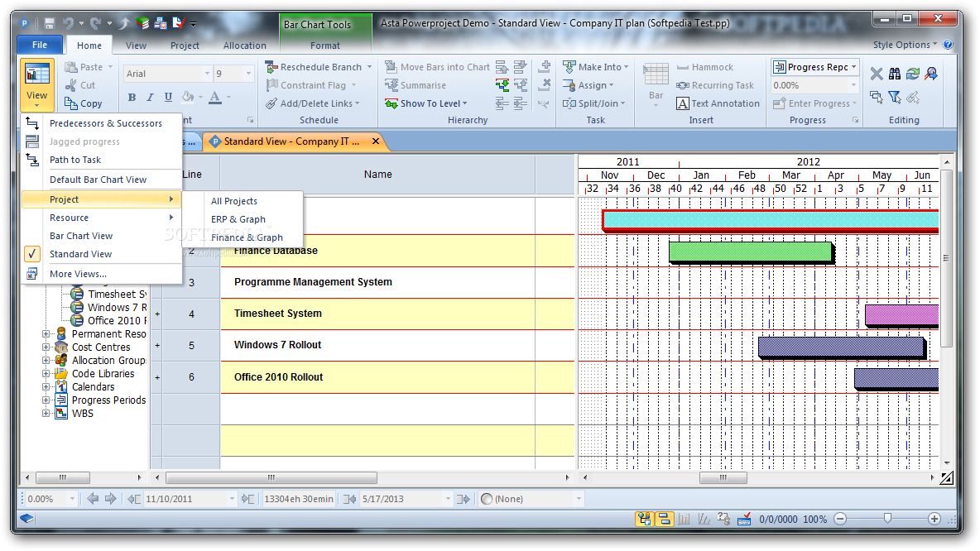Image resolution: width=980 pixels, height=551 pixels.
Task: Apply Underline formatting
Action: [168, 97]
